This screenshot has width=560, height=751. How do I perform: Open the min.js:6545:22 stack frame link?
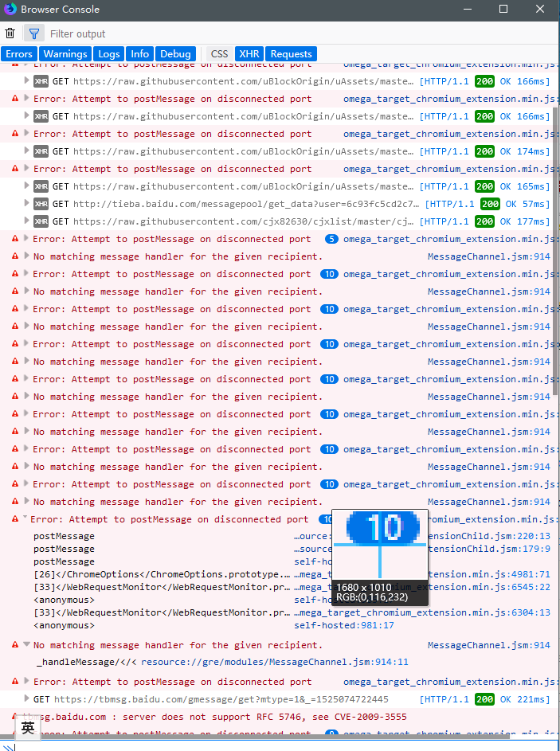coord(488,587)
